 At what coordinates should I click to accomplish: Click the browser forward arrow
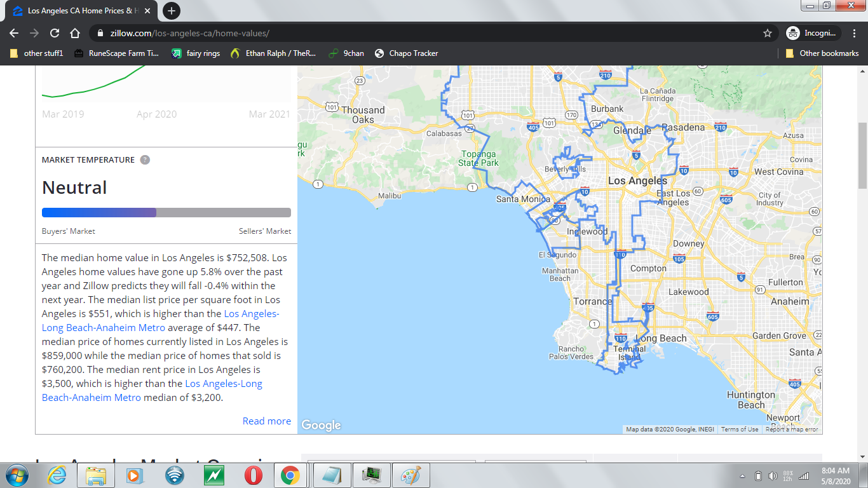click(34, 33)
